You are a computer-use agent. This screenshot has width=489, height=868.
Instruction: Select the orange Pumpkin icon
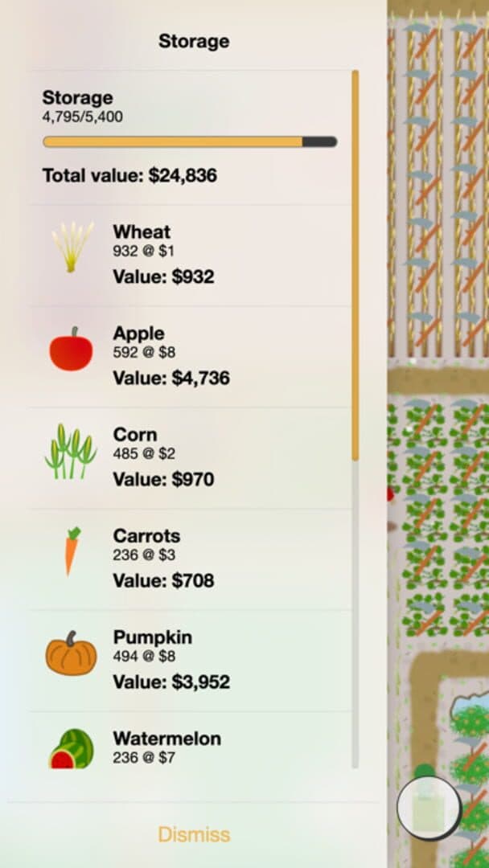pyautogui.click(x=71, y=653)
